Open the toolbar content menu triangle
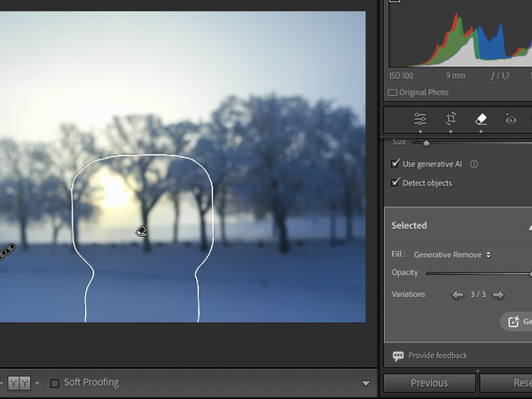This screenshot has height=399, width=532. 365,383
